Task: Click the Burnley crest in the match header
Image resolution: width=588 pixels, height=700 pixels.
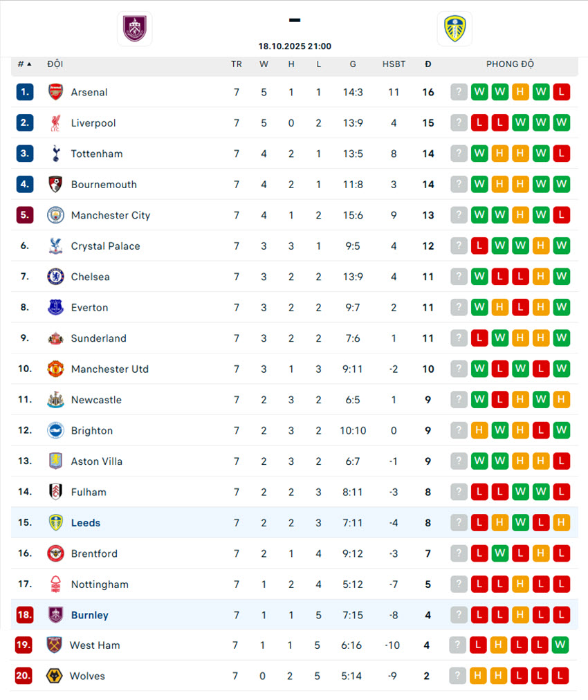Action: coord(134,29)
